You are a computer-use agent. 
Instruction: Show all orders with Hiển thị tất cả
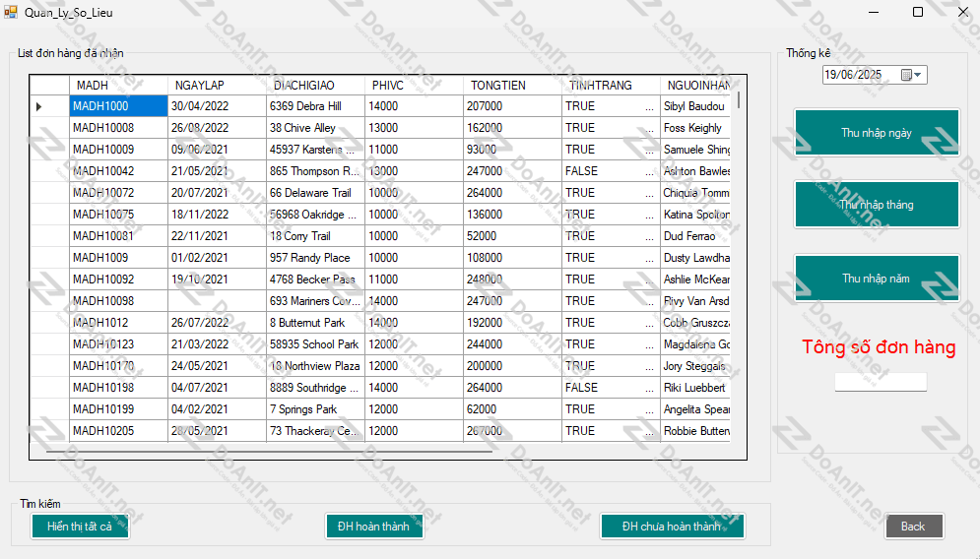pos(80,527)
